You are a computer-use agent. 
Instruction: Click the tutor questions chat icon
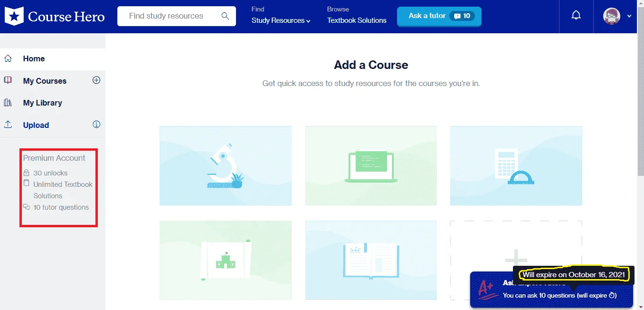(27, 207)
